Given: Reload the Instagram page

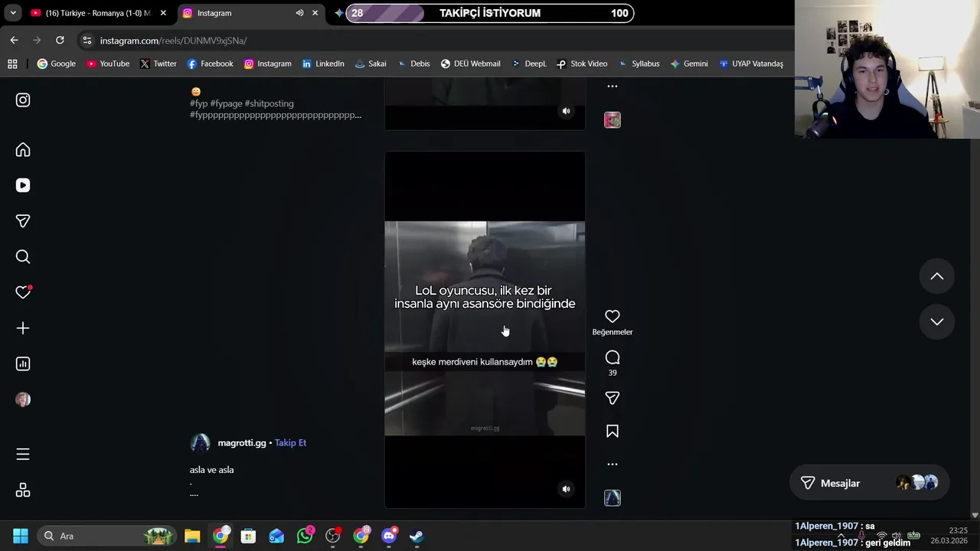Looking at the screenshot, I should 60,41.
